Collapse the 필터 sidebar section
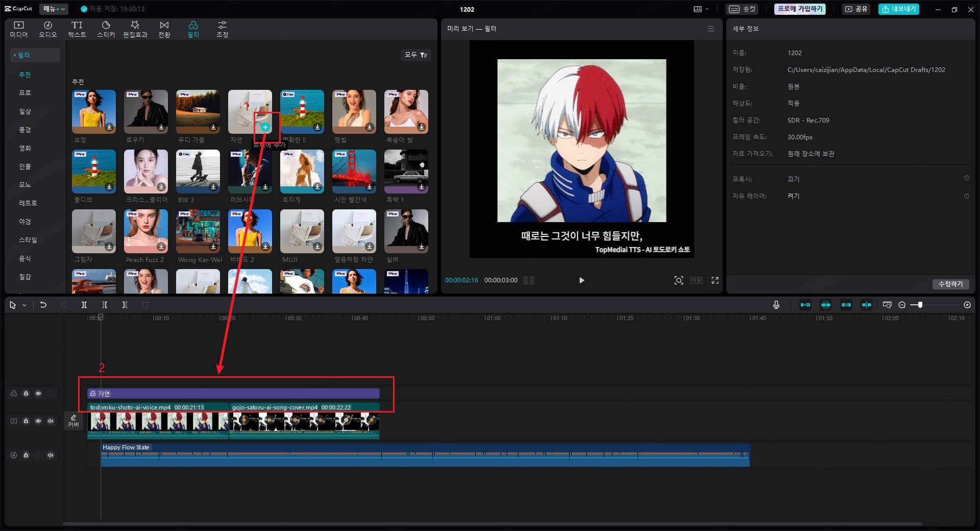 [x=35, y=55]
